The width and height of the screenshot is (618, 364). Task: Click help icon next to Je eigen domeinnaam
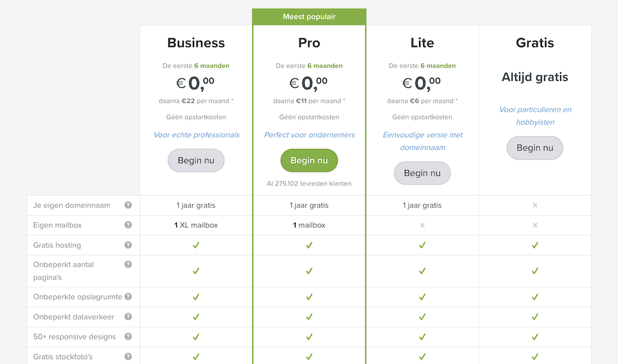point(128,205)
